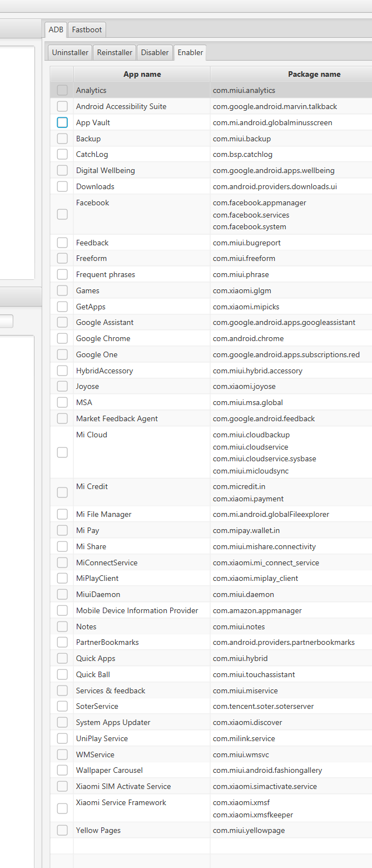Tick the Yellow Pages checkbox

[x=62, y=830]
